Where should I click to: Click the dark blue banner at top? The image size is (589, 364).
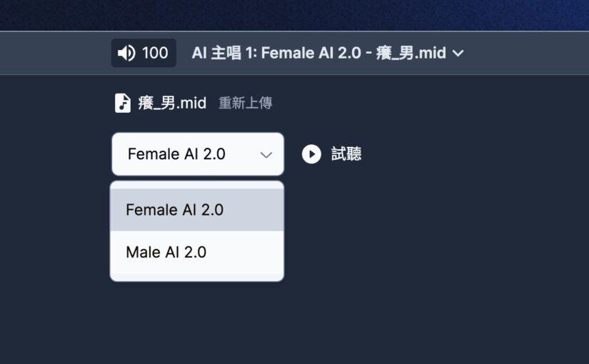point(294,14)
